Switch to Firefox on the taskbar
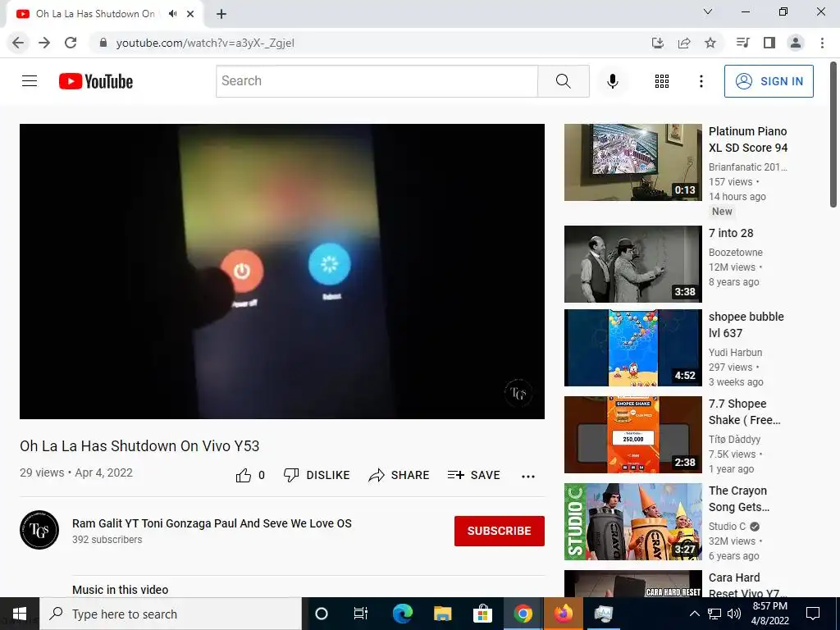 563,614
